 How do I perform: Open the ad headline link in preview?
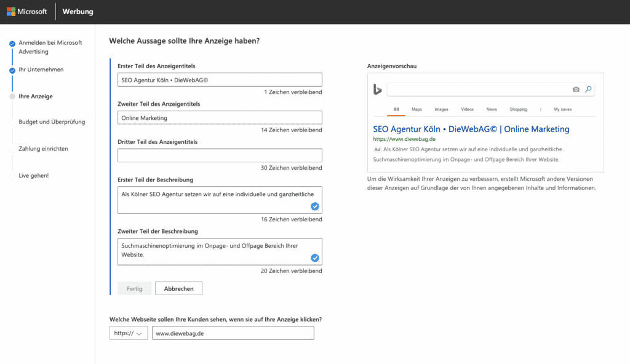(471, 129)
